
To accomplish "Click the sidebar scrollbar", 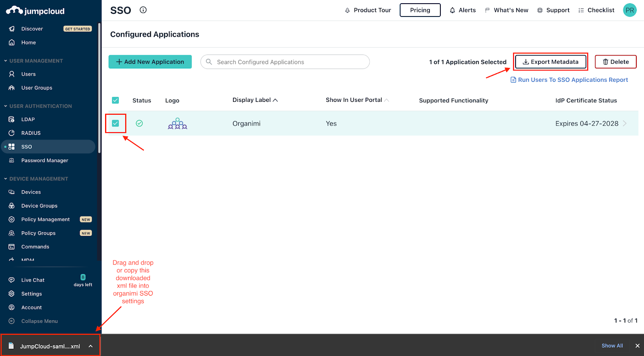I will click(99, 89).
